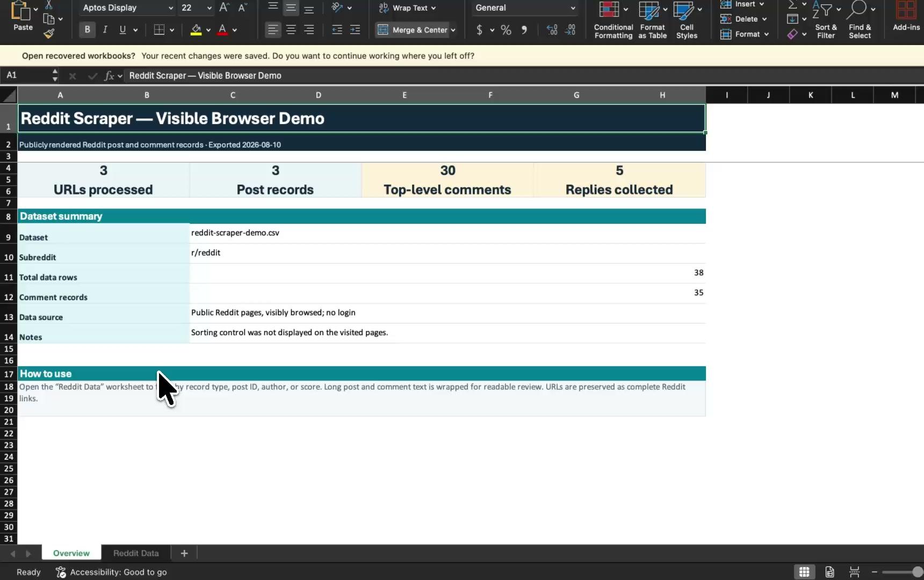Expand the fill color arrow
This screenshot has height=580, width=924.
coord(208,30)
